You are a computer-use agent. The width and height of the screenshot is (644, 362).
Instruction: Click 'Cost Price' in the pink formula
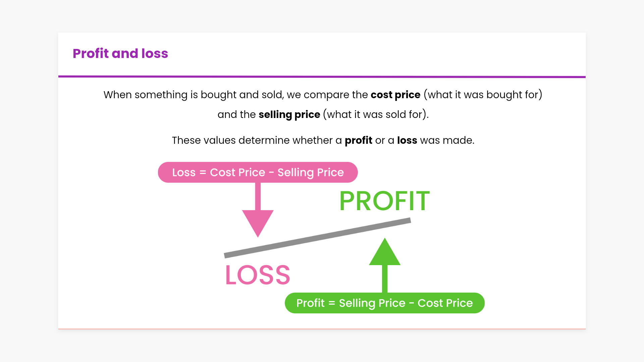(237, 172)
